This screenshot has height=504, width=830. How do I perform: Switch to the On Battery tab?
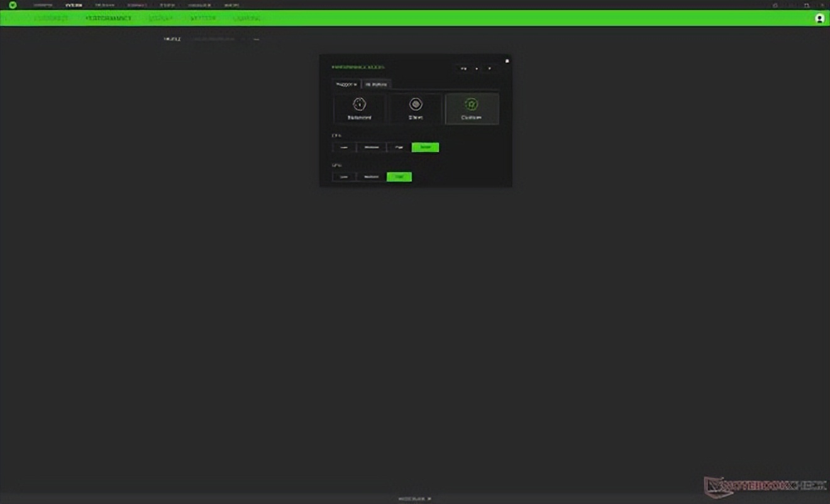tap(377, 84)
